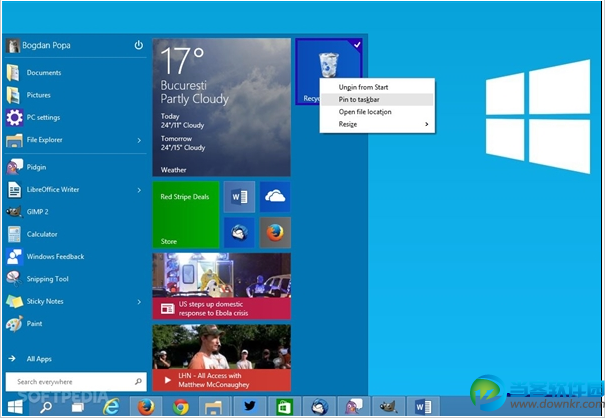This screenshot has width=606, height=418.
Task: Open All Apps list
Action: 41,358
